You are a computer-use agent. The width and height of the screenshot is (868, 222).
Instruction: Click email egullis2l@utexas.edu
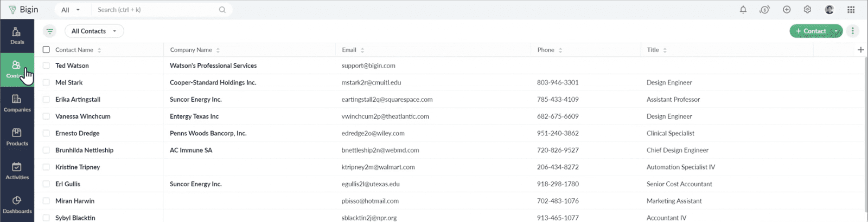pyautogui.click(x=371, y=184)
